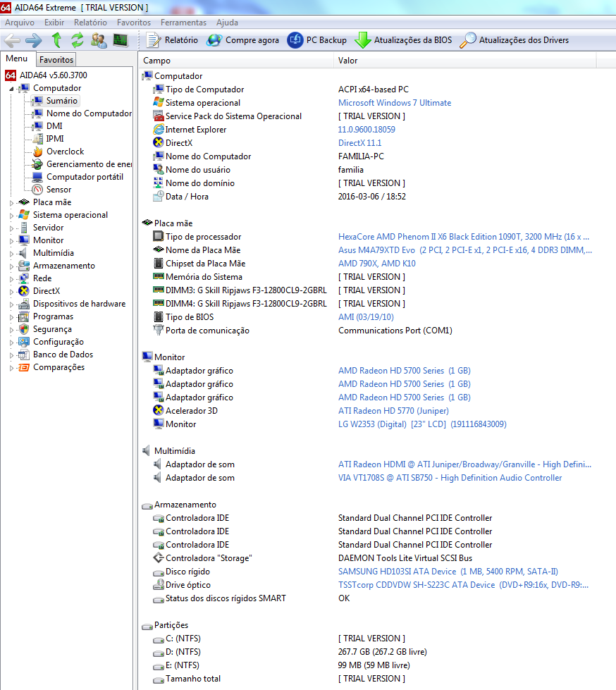Viewport: 616px width, 690px height.
Task: Expand the Sistema operacional tree node
Action: click(x=12, y=216)
